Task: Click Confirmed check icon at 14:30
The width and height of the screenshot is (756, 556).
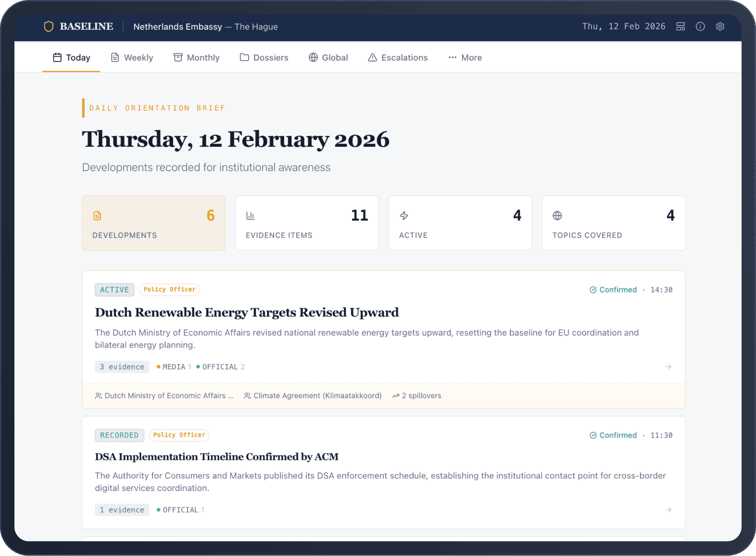Action: (593, 290)
